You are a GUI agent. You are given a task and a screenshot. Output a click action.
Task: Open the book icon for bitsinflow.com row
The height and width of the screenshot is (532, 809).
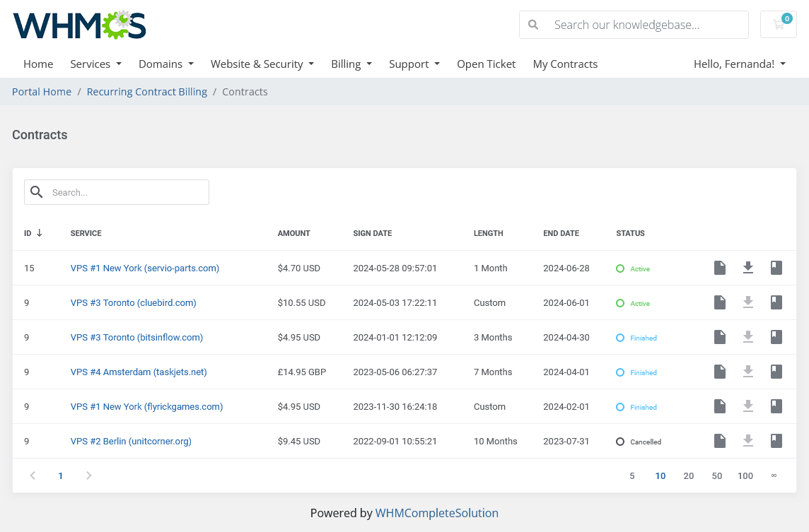point(776,336)
